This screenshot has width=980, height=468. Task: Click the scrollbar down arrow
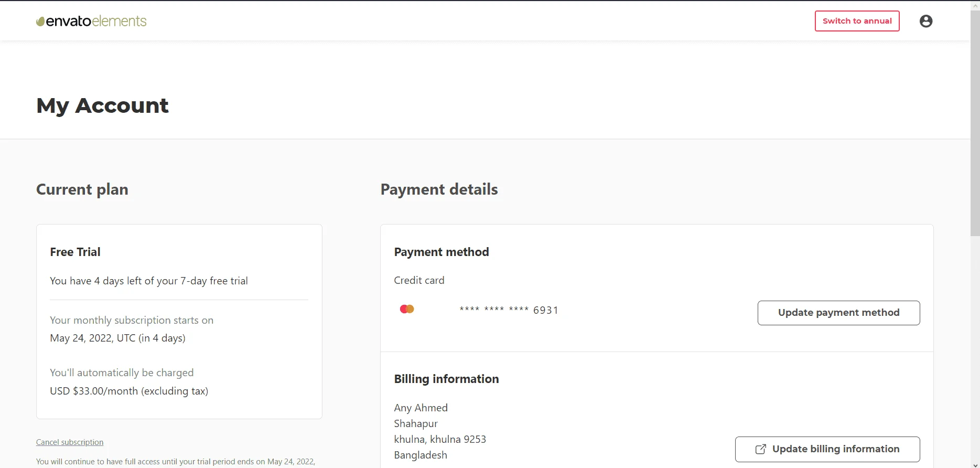[975, 464]
